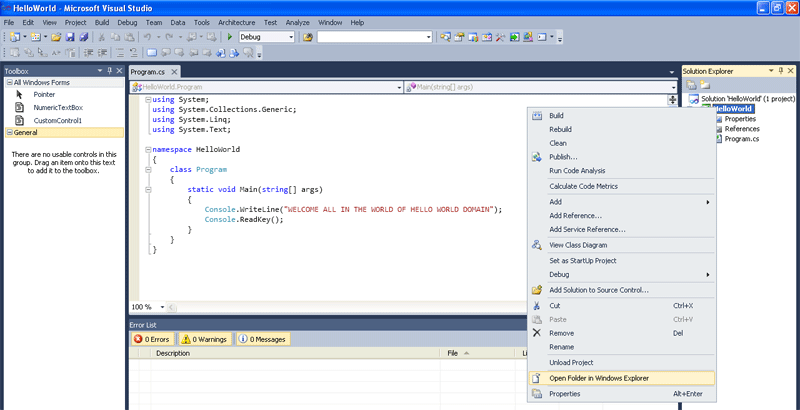Click the Redo arrow icon
The width and height of the screenshot is (800, 410).
169,37
